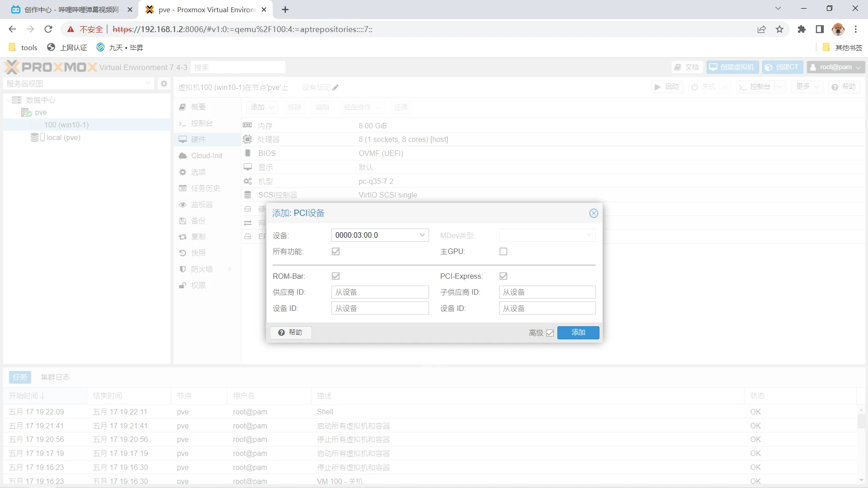
Task: Focus the 供应商 ID input field
Action: pyautogui.click(x=380, y=292)
